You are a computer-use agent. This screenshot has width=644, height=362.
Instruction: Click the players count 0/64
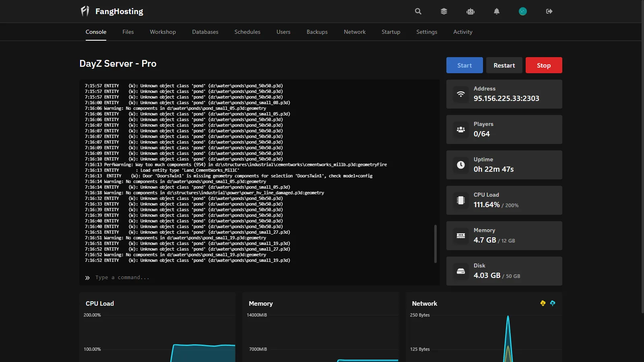point(482,134)
